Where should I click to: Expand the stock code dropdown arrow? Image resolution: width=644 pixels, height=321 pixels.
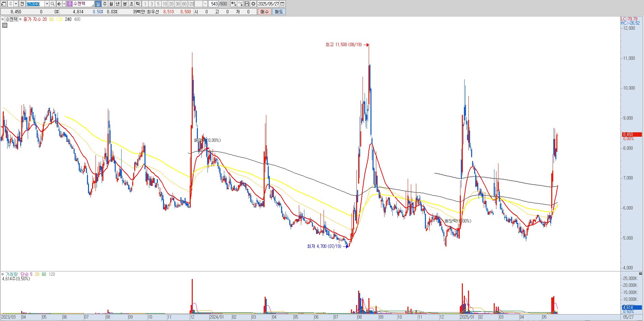pyautogui.click(x=47, y=4)
